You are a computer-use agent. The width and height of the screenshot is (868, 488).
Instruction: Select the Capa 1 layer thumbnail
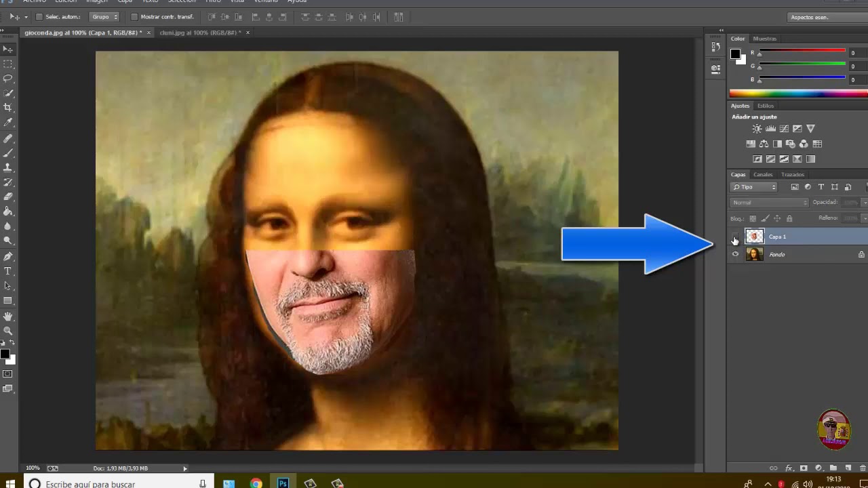pos(754,237)
